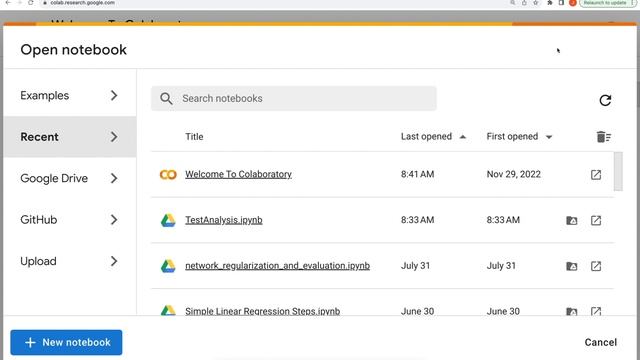This screenshot has width=640, height=360.
Task: Open Welcome To Colaboratory in new tab icon
Action: (596, 175)
